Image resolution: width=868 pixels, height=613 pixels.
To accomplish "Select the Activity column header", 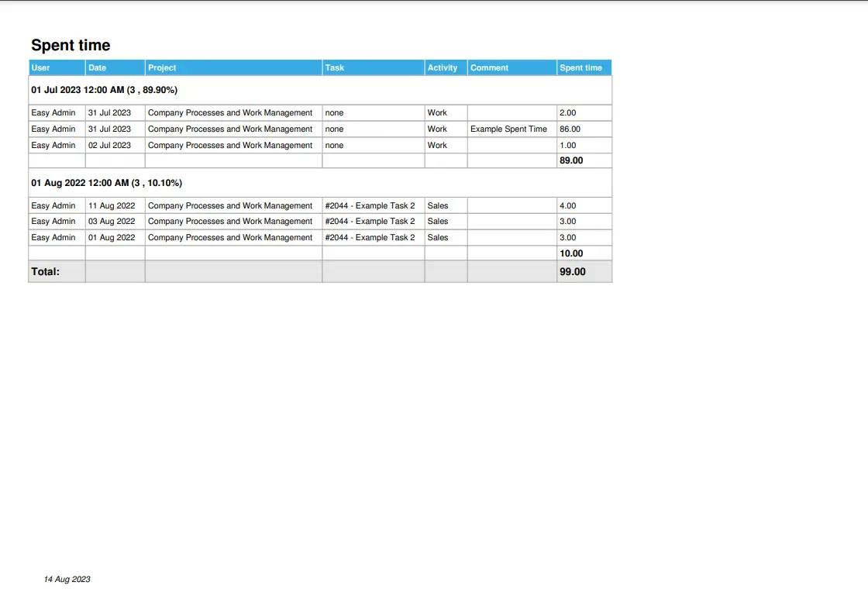I will (x=443, y=67).
